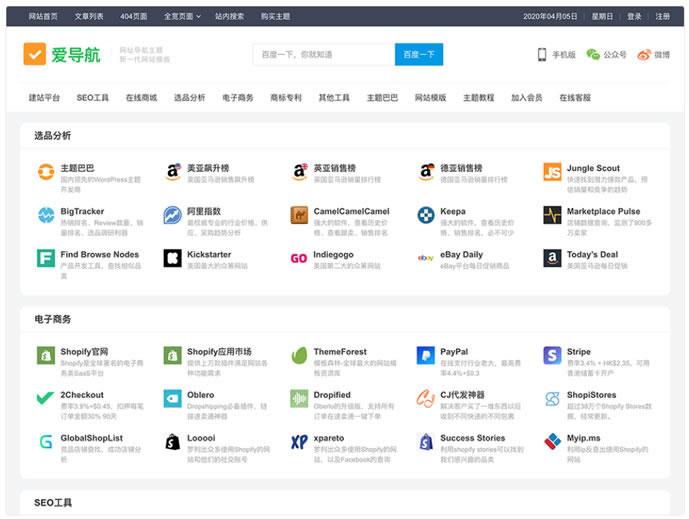Click the 百度一下 search button
The image size is (689, 519).
419,54
